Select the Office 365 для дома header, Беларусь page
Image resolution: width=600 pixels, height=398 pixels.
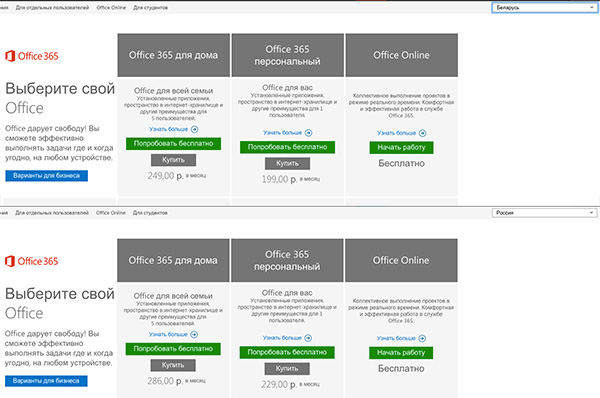(174, 55)
